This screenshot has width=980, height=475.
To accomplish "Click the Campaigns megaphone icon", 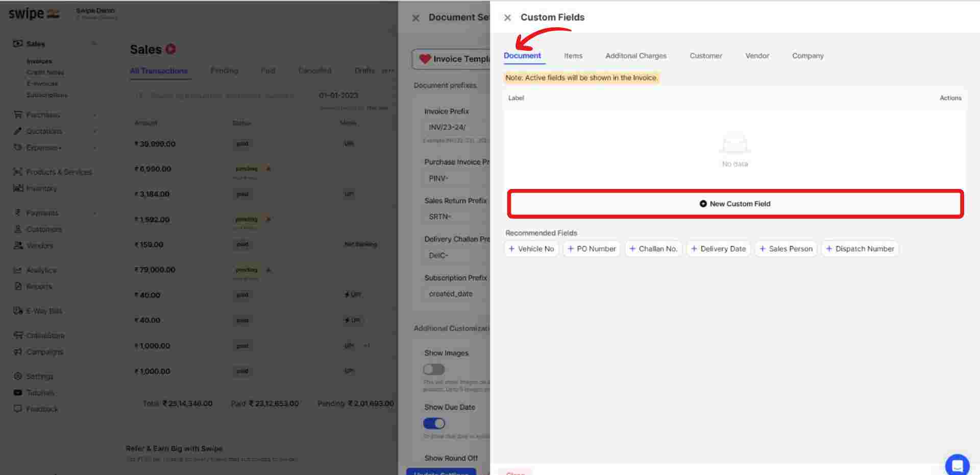I will pos(18,352).
